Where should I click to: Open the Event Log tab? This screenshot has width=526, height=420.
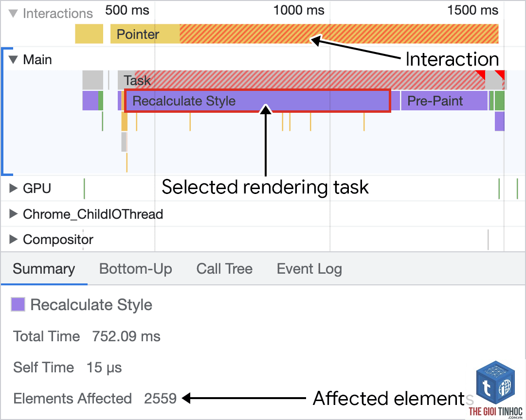309,269
